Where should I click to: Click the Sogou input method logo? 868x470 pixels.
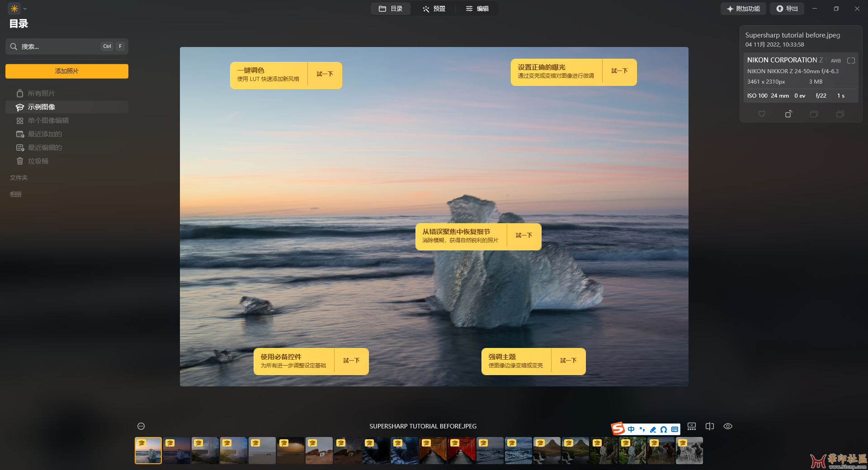tap(618, 428)
